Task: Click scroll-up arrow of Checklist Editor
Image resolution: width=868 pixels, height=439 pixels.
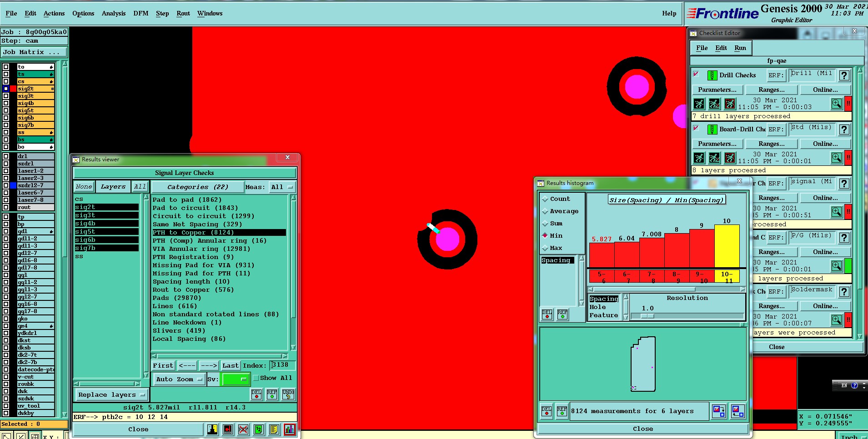Action: pos(859,70)
